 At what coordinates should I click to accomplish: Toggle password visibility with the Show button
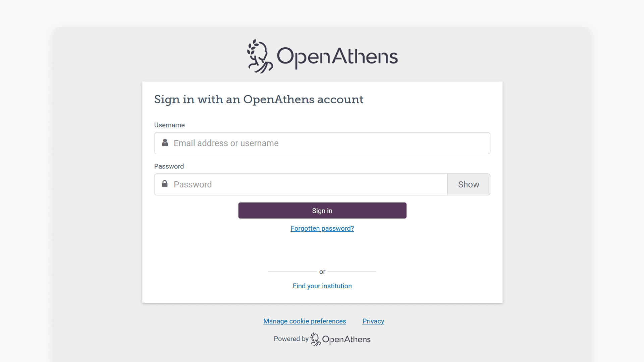click(x=469, y=184)
